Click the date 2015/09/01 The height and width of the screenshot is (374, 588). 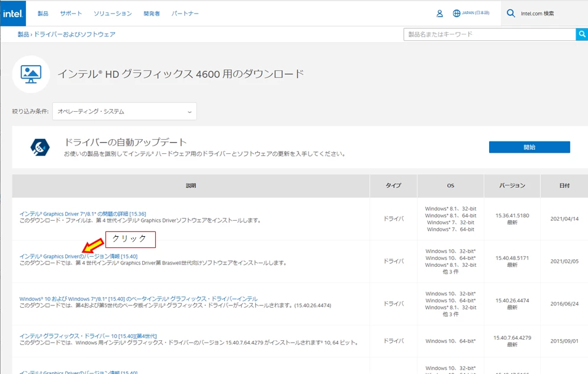tap(564, 341)
